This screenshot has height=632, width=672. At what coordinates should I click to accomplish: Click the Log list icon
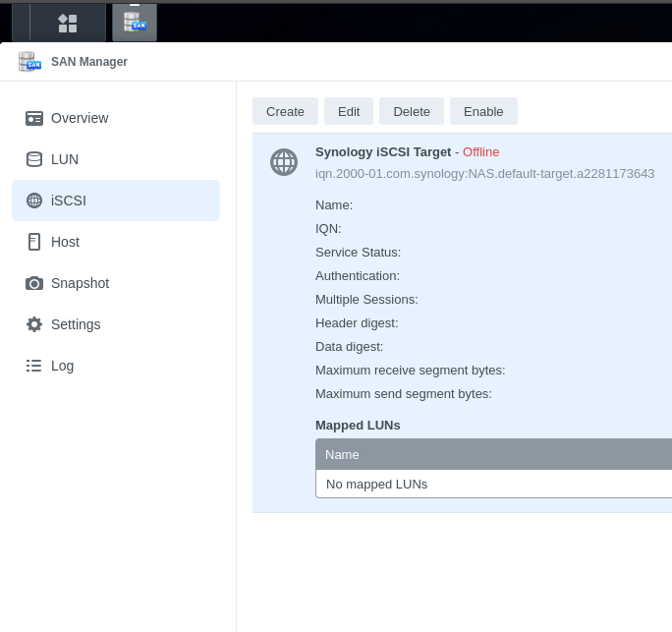tap(33, 366)
